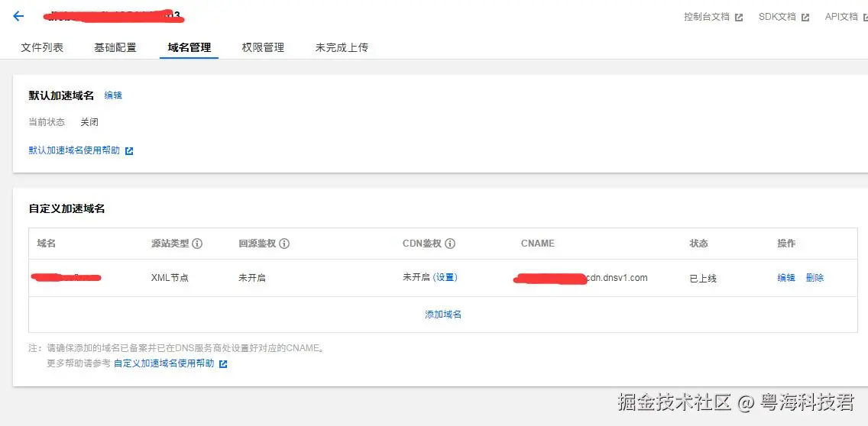868x426 pixels.
Task: Click the 设置 link for CDN鉴权
Action: pos(445,277)
